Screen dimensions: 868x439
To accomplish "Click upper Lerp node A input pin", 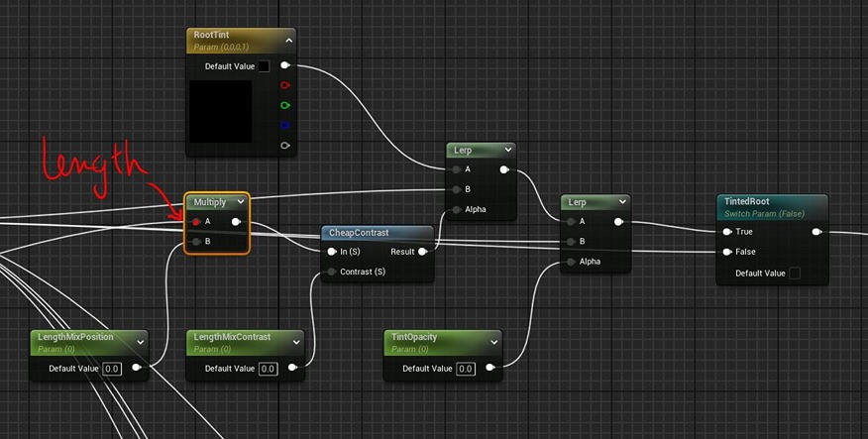I will 456,170.
